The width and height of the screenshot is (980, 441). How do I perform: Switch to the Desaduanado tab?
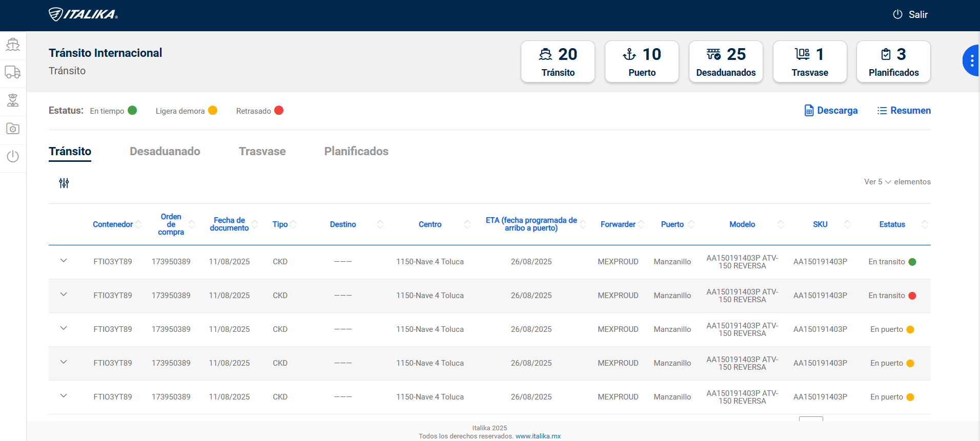[165, 151]
